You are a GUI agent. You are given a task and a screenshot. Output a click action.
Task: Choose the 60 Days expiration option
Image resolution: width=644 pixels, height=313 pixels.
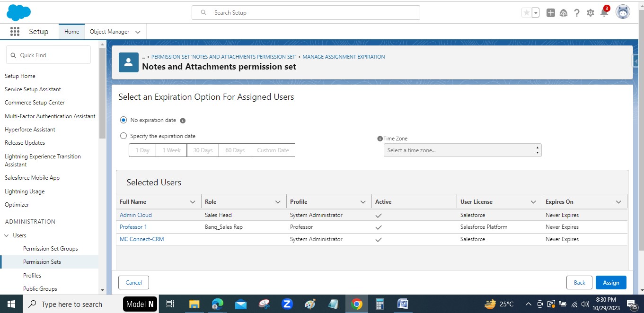pyautogui.click(x=235, y=150)
